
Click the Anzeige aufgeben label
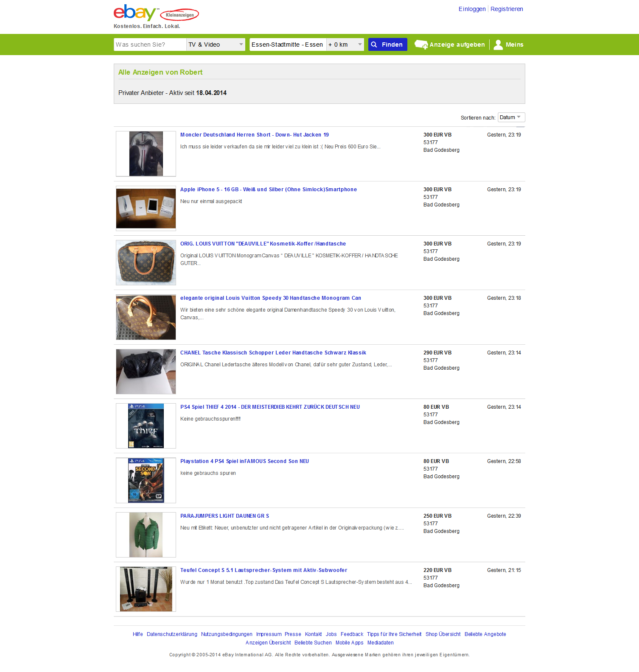(457, 45)
